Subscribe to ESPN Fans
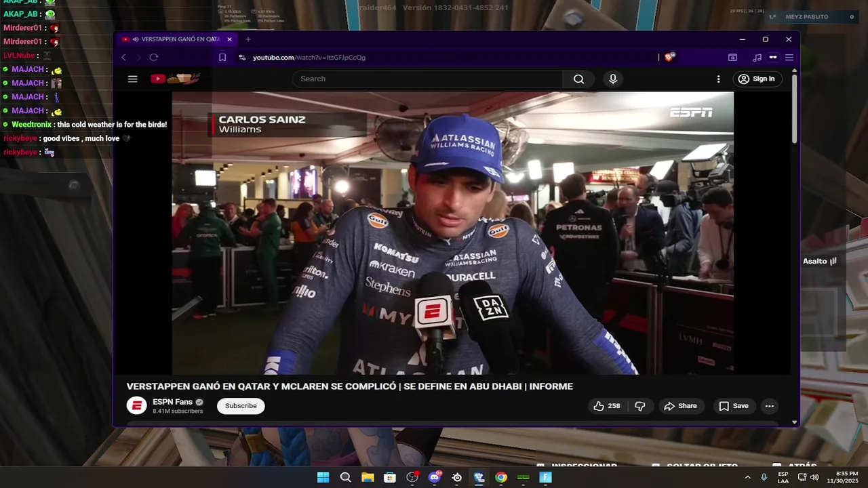The width and height of the screenshot is (868, 488). 241,406
